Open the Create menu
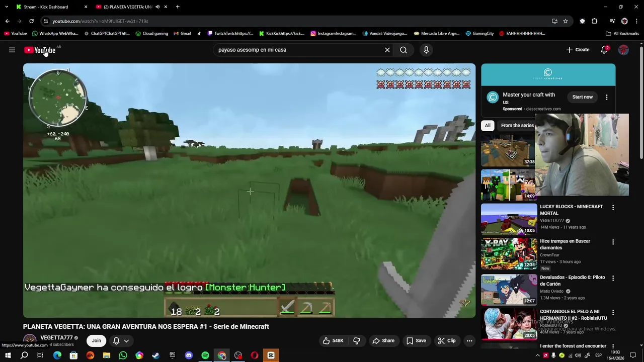Viewport: 644px width, 362px height. pos(578,50)
